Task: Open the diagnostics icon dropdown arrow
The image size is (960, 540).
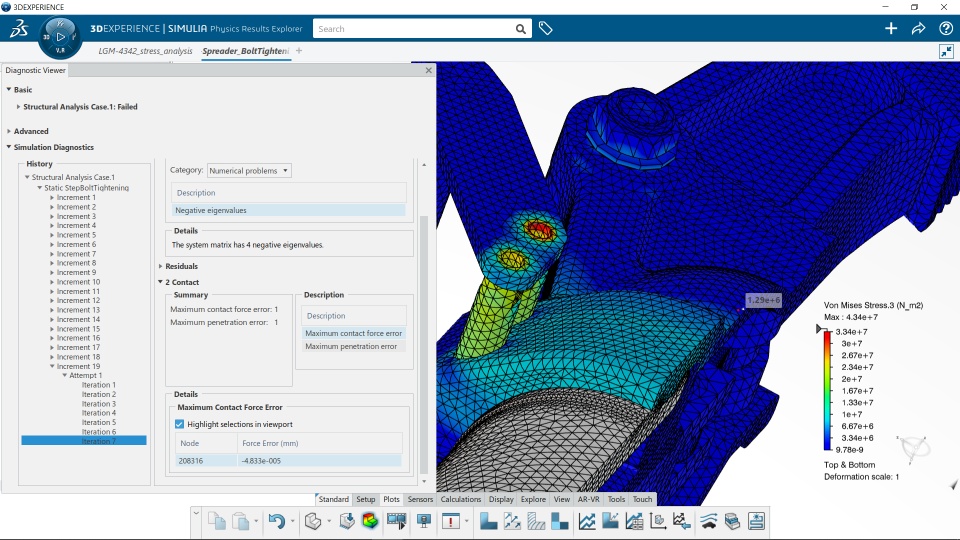Action: coord(467,522)
